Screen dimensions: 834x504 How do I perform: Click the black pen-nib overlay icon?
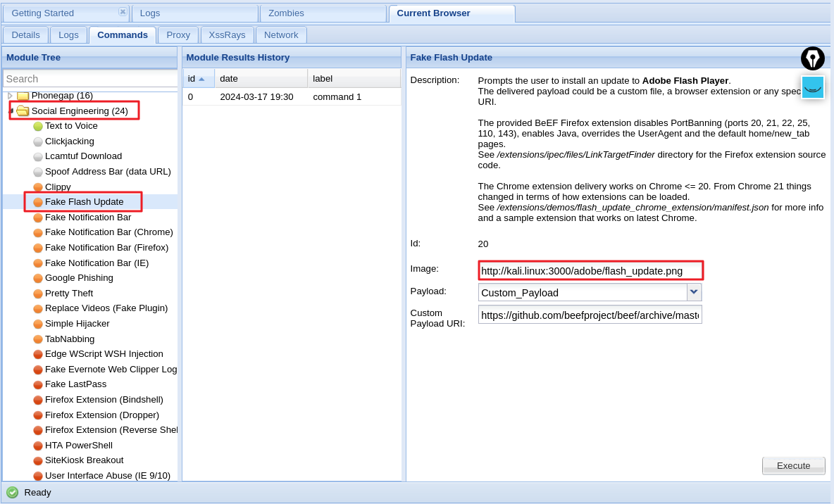tap(813, 58)
